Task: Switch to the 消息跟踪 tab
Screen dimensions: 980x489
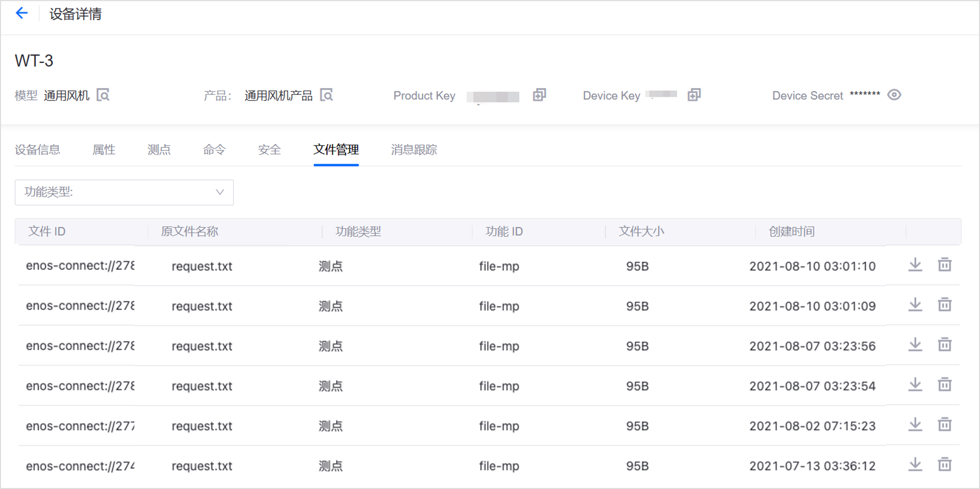Action: pyautogui.click(x=414, y=150)
